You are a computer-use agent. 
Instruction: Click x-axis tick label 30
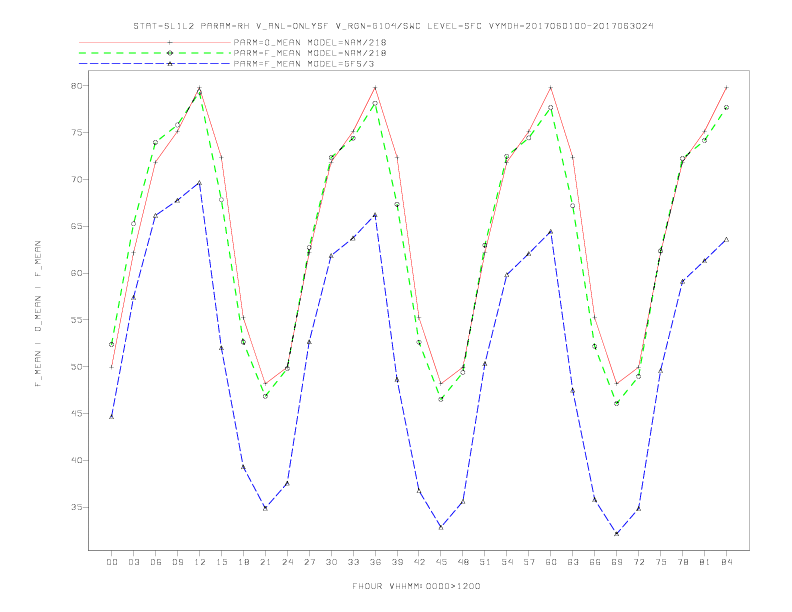pyautogui.click(x=331, y=562)
